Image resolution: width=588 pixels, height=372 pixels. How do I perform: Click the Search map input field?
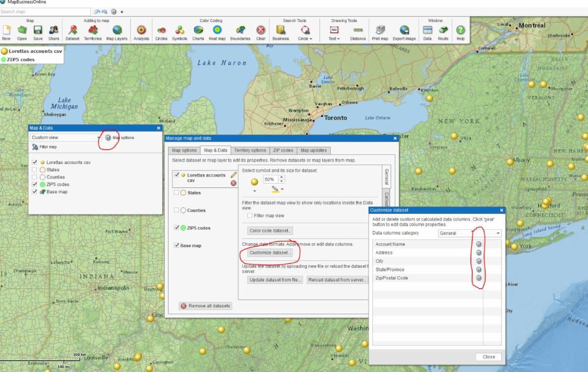pyautogui.click(x=45, y=11)
